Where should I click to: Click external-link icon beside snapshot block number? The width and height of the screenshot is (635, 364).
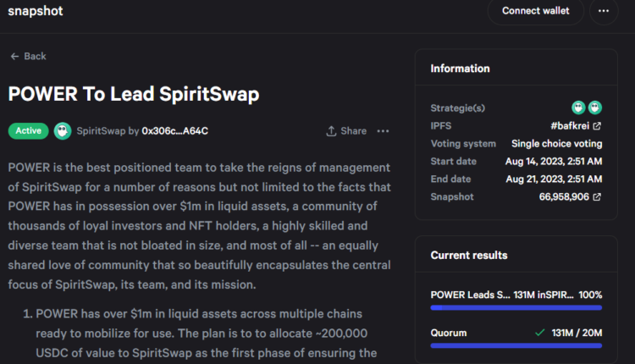[x=597, y=197]
